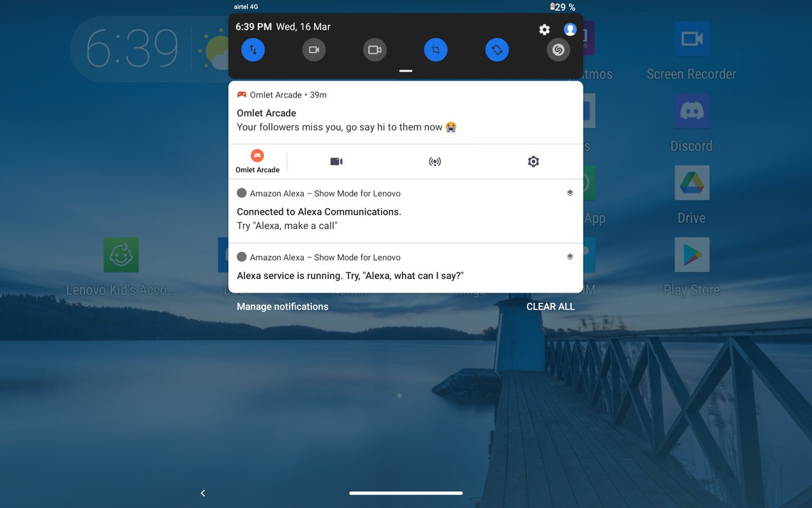
Task: Tap the 6:39 clock widget
Action: (132, 49)
